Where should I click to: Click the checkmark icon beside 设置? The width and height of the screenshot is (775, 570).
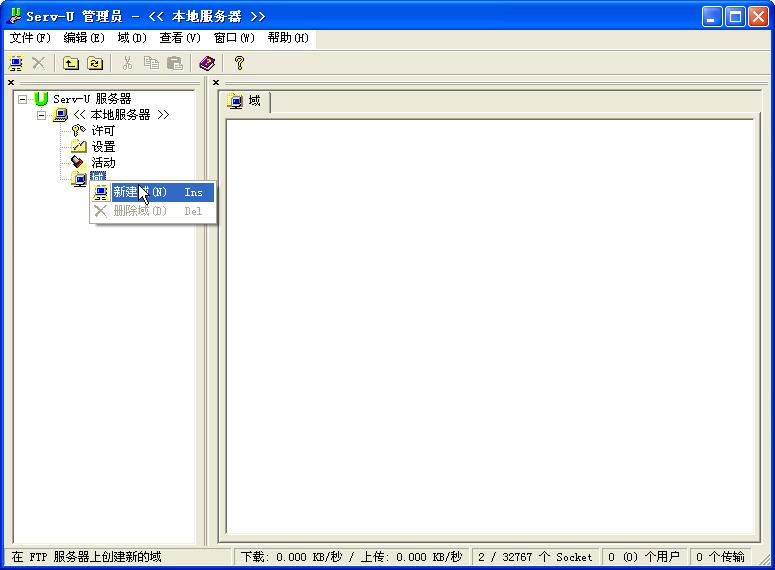pos(79,146)
